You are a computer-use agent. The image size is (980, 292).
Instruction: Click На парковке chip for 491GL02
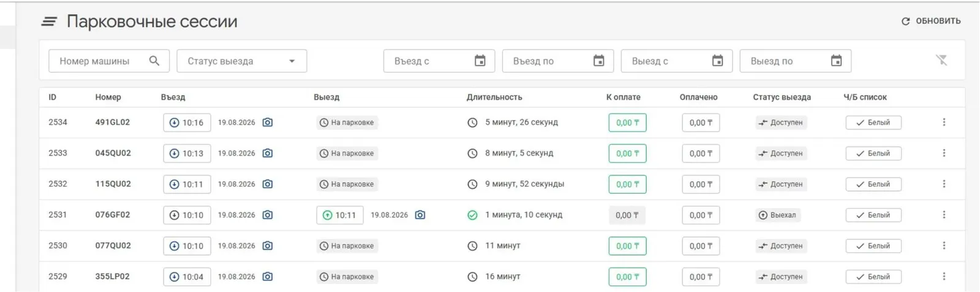[347, 122]
